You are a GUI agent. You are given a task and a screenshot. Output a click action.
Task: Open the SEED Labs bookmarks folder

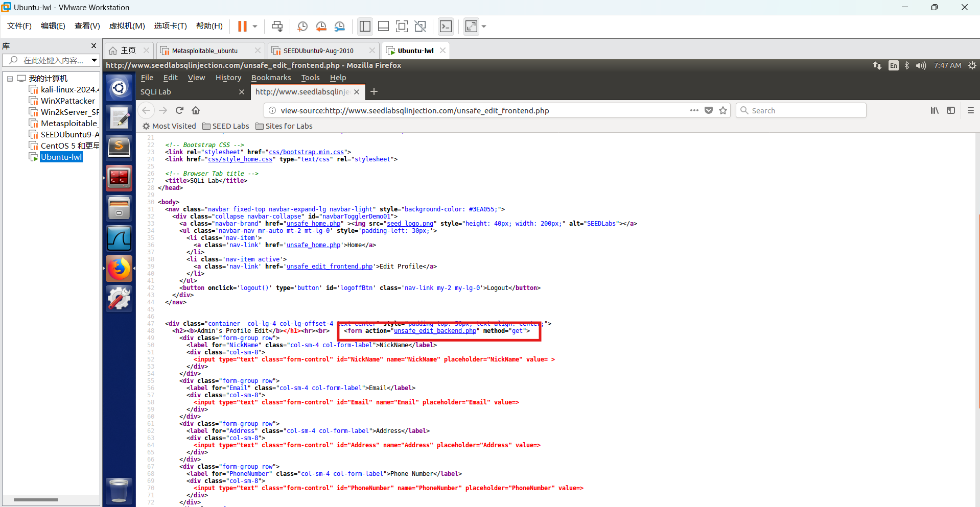(x=226, y=126)
